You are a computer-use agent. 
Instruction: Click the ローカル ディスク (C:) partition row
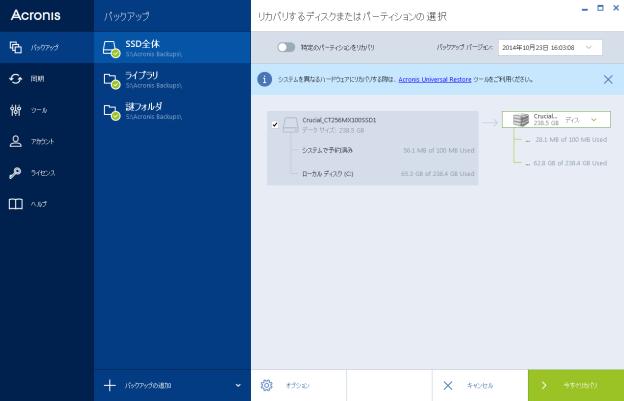click(x=387, y=174)
